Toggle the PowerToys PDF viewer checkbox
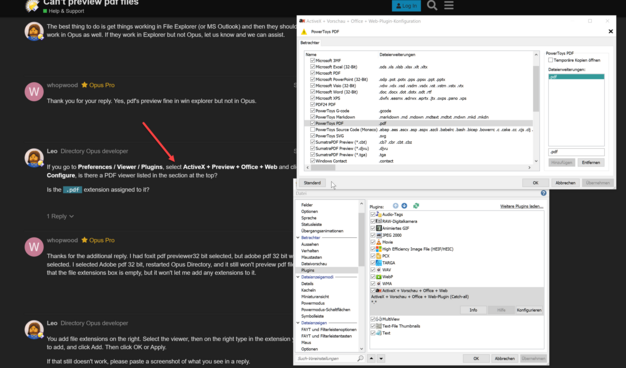 313,123
